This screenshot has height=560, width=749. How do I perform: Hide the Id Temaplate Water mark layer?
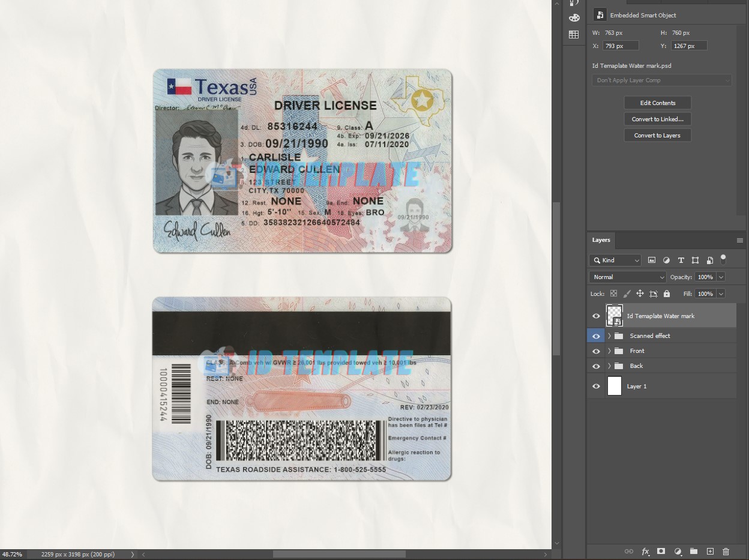point(596,316)
